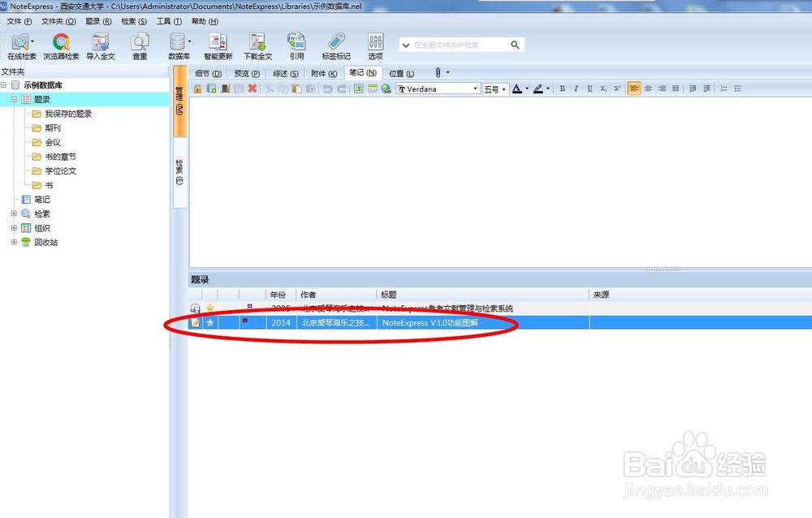Click the save disk icon in note toolbar
This screenshot has height=518, width=812.
point(239,88)
